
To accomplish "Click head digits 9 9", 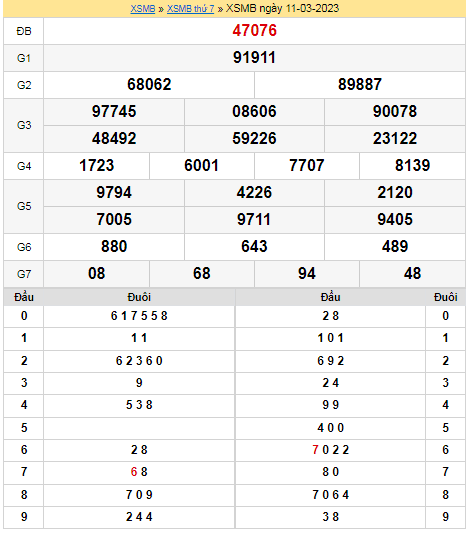I will tap(330, 405).
